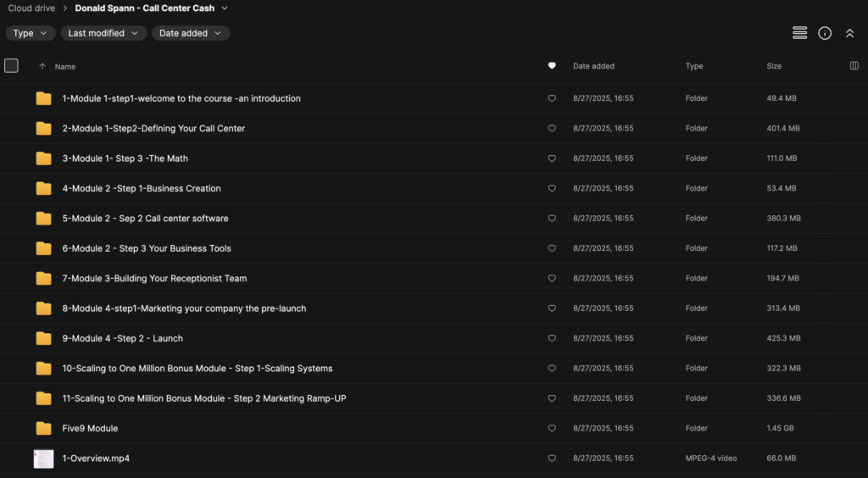This screenshot has width=868, height=478.
Task: Tick the select all checkbox
Action: (x=11, y=65)
